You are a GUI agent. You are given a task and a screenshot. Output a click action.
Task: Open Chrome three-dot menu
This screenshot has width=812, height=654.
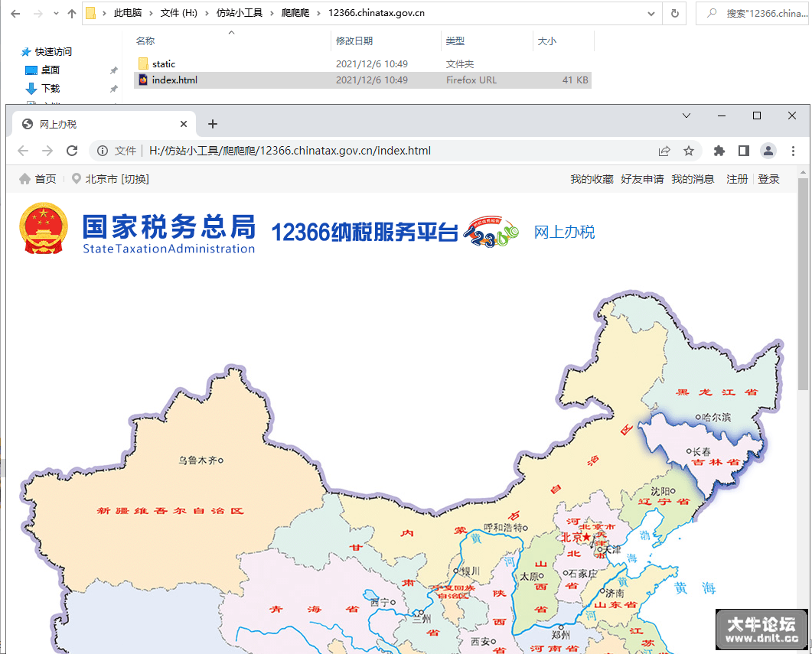[793, 151]
